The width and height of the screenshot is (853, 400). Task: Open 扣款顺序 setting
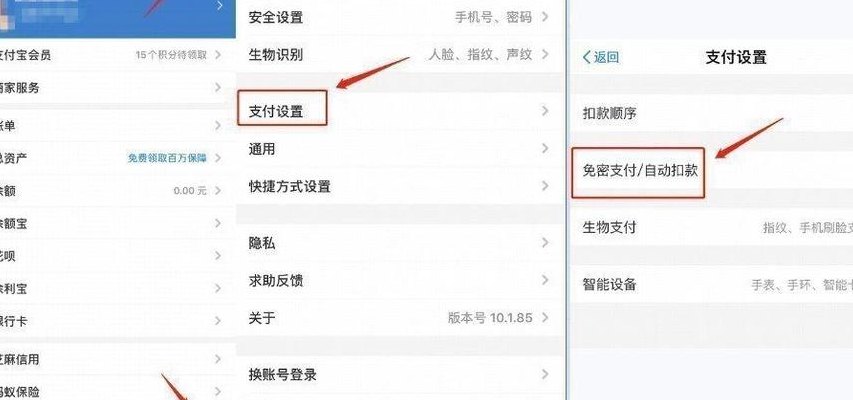point(710,113)
